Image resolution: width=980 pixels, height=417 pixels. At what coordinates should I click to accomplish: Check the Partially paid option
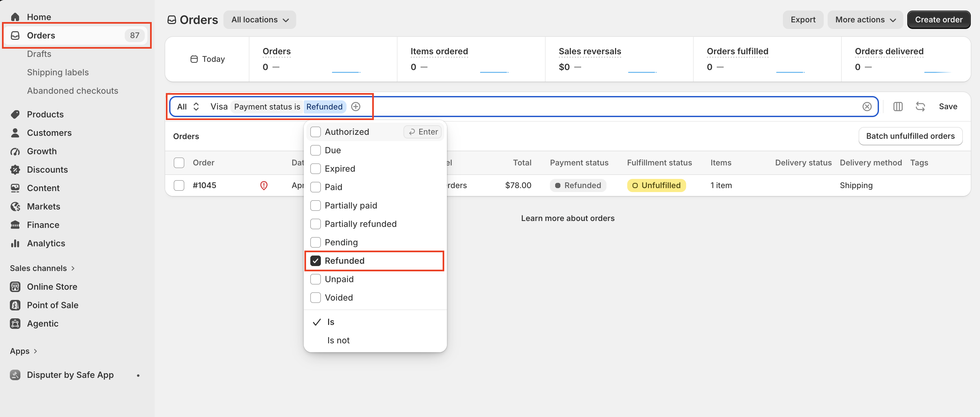(x=315, y=206)
